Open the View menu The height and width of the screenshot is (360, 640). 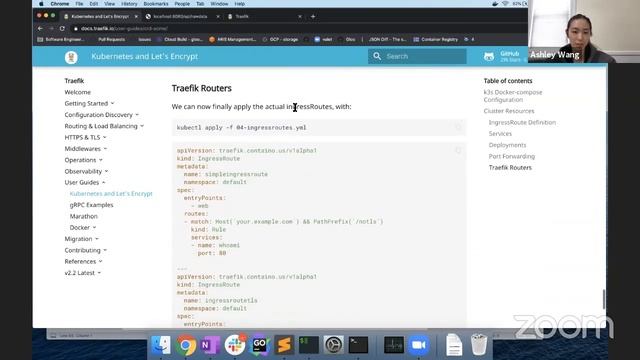(x=109, y=4)
